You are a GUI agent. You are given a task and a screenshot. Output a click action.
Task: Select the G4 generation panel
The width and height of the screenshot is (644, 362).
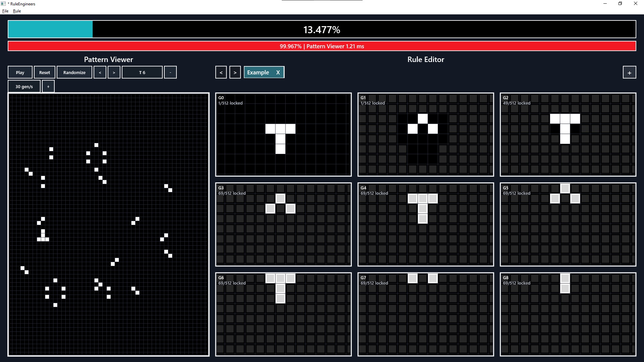pyautogui.click(x=426, y=225)
